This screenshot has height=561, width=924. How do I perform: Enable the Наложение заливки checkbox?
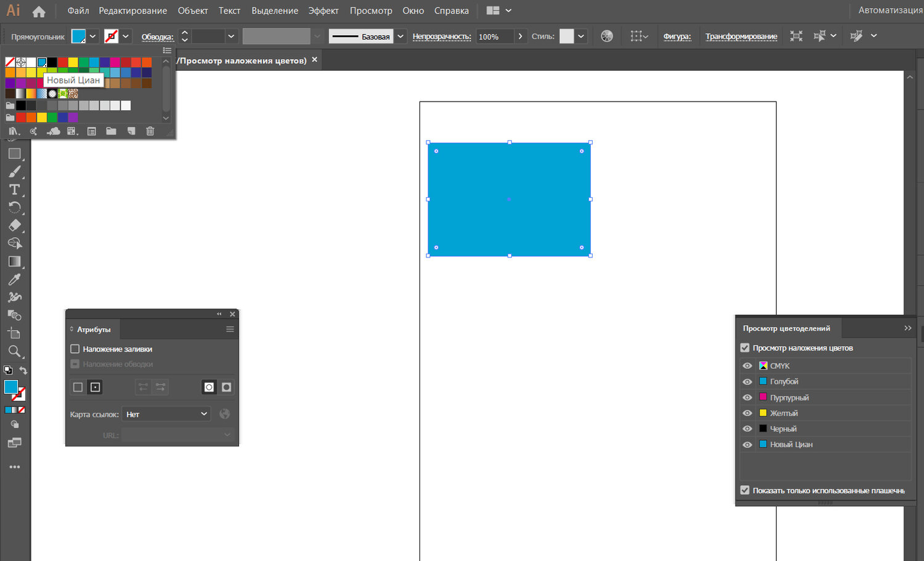pyautogui.click(x=75, y=349)
